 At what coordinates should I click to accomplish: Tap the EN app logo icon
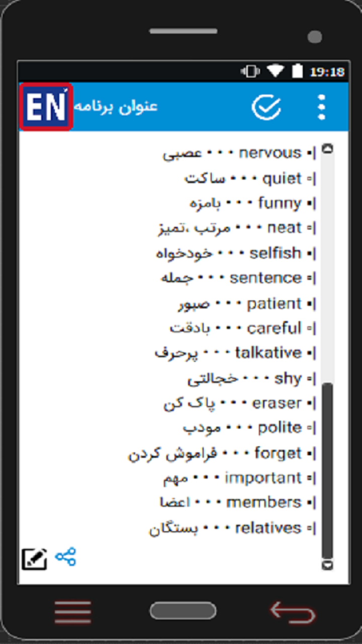point(46,107)
